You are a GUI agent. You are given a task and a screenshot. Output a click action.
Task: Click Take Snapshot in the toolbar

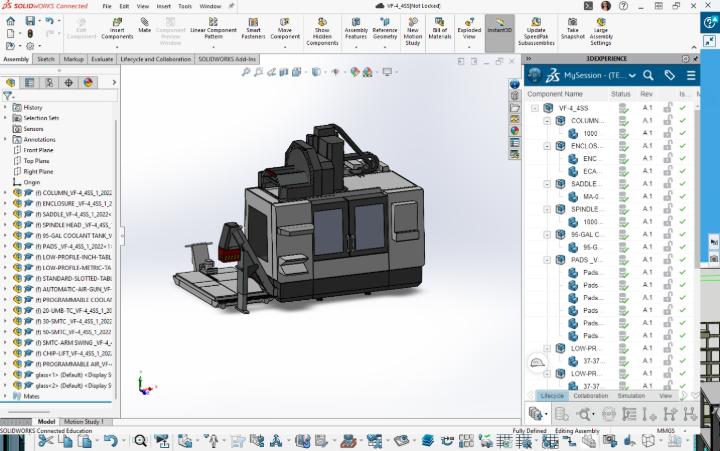pyautogui.click(x=573, y=27)
